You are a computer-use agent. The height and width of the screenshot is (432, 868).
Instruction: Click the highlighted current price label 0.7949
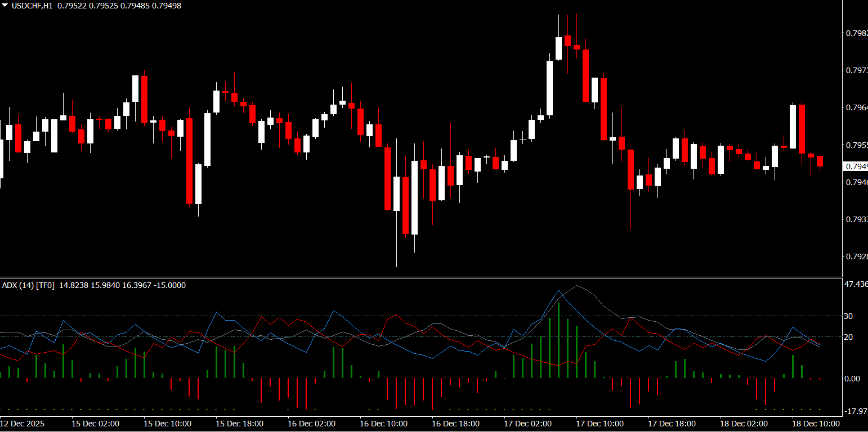coord(856,166)
